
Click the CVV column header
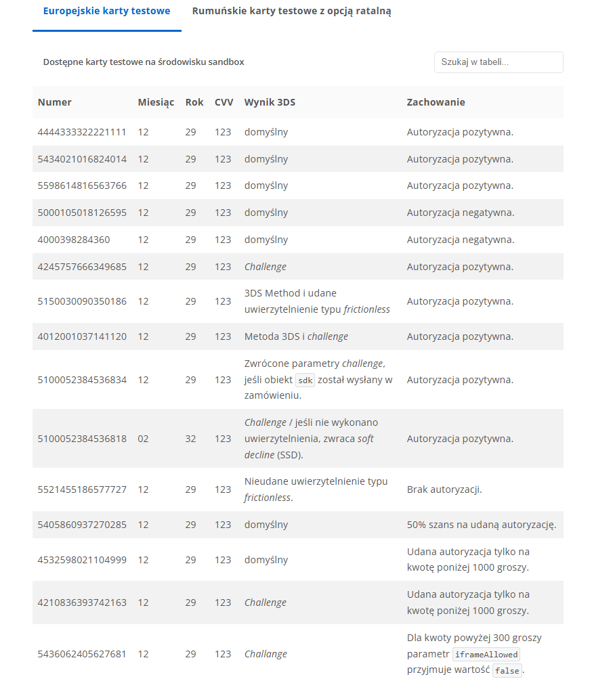[x=224, y=102]
